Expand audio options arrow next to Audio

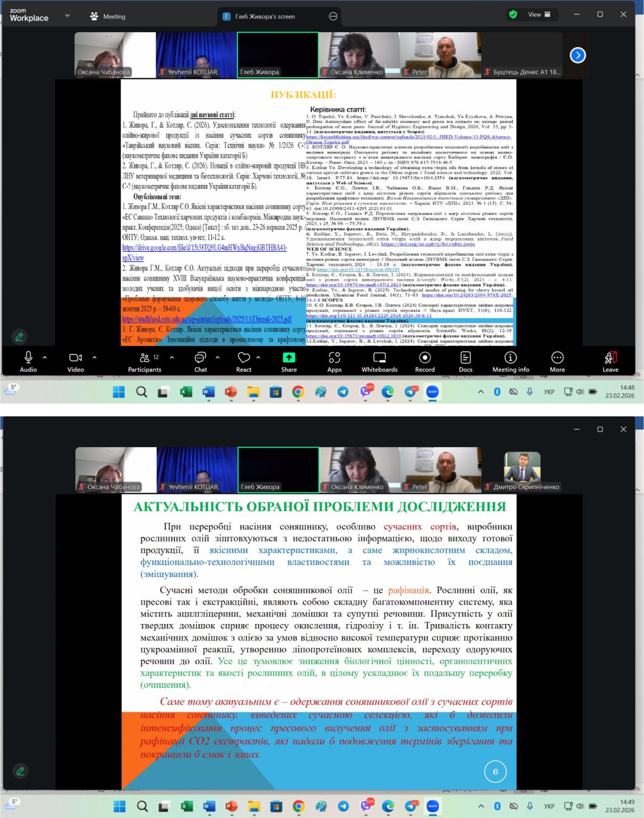coord(45,357)
